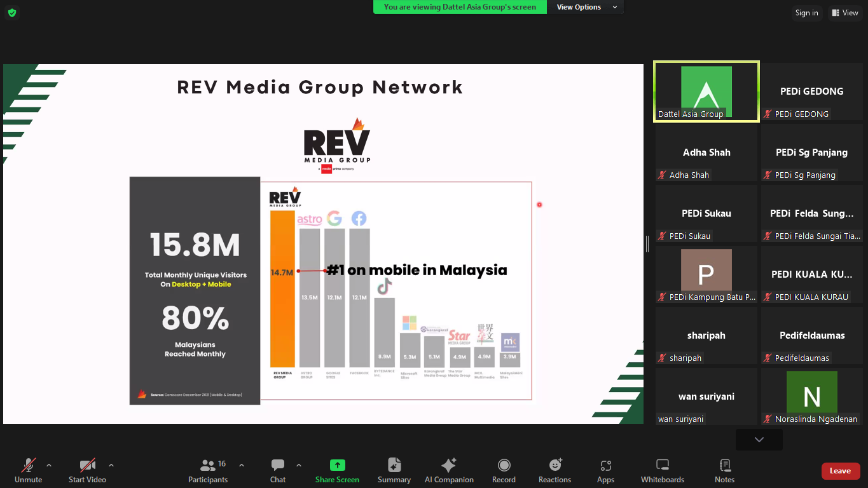
Task: Select PEDi GEDONG participant tile
Action: coord(812,91)
